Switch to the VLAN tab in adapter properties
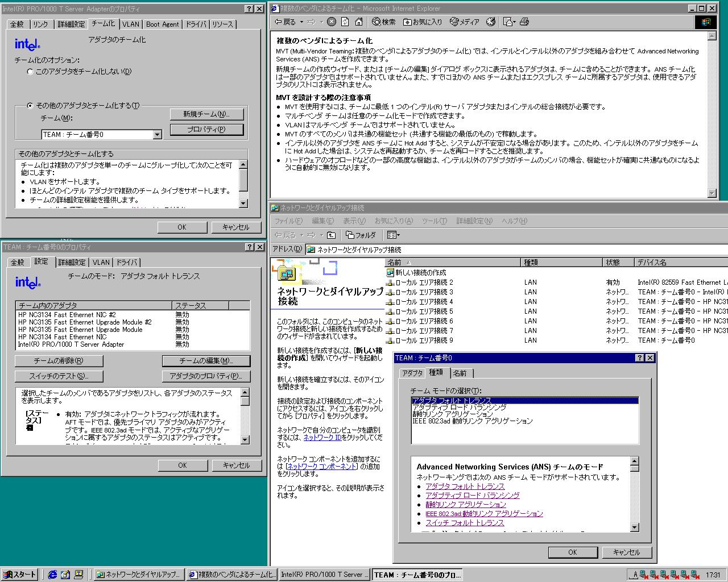Image resolution: width=728 pixels, height=582 pixels. [x=130, y=24]
